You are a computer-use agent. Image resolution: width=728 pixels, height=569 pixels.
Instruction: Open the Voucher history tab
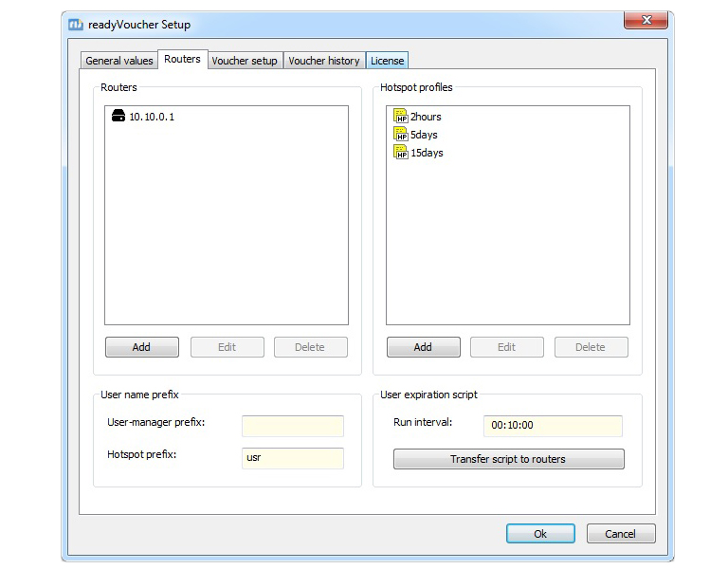tap(323, 61)
